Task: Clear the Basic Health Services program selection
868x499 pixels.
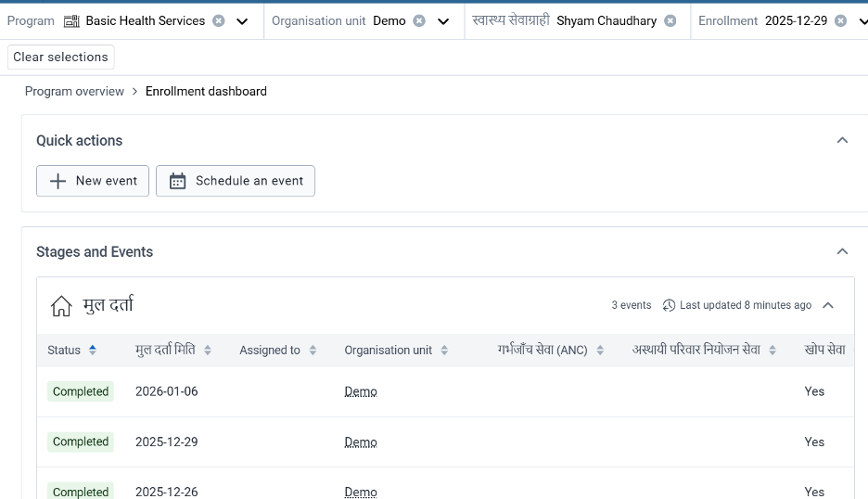Action: (x=219, y=20)
